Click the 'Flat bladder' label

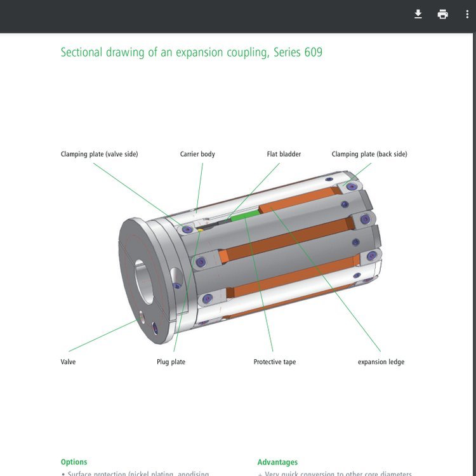point(284,154)
